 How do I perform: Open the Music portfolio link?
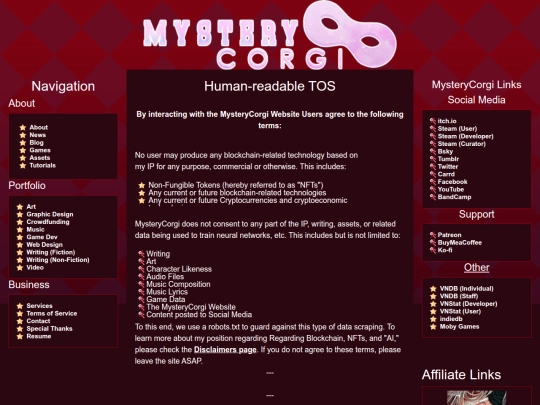click(x=35, y=229)
